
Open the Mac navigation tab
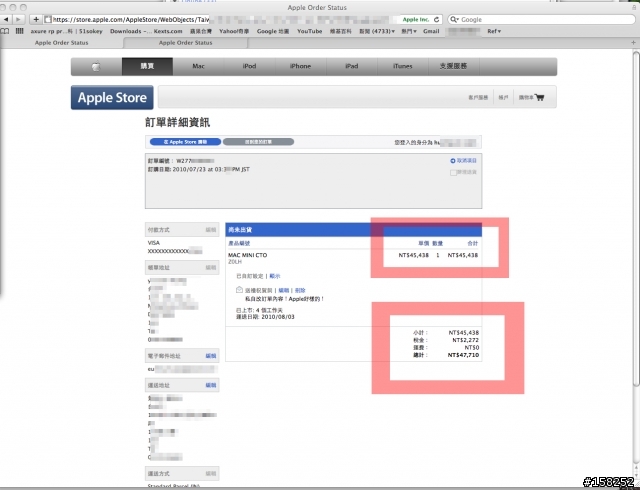pyautogui.click(x=198, y=66)
